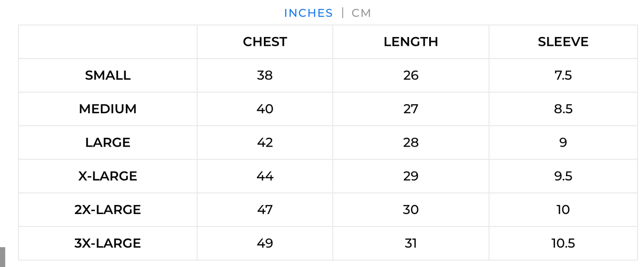
Task: Click the Medium sleeve value 8.5
Action: coord(563,109)
